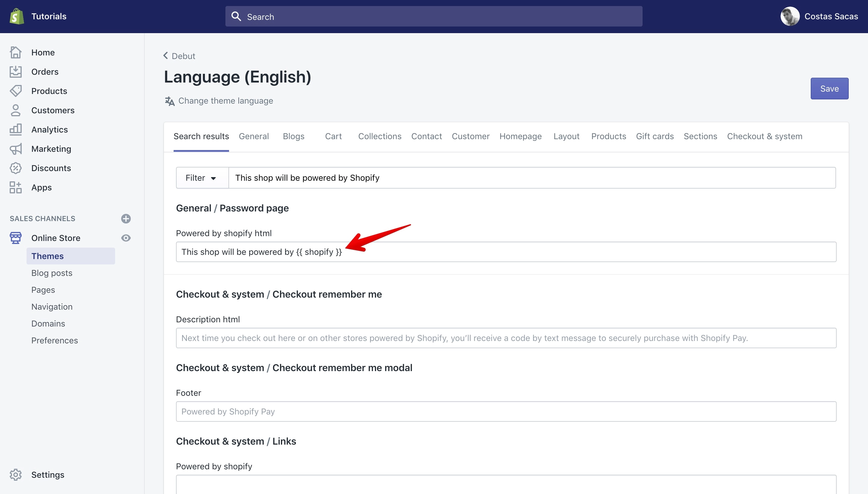Screen dimensions: 868x494
Task: Open Orders in sidebar
Action: (45, 72)
